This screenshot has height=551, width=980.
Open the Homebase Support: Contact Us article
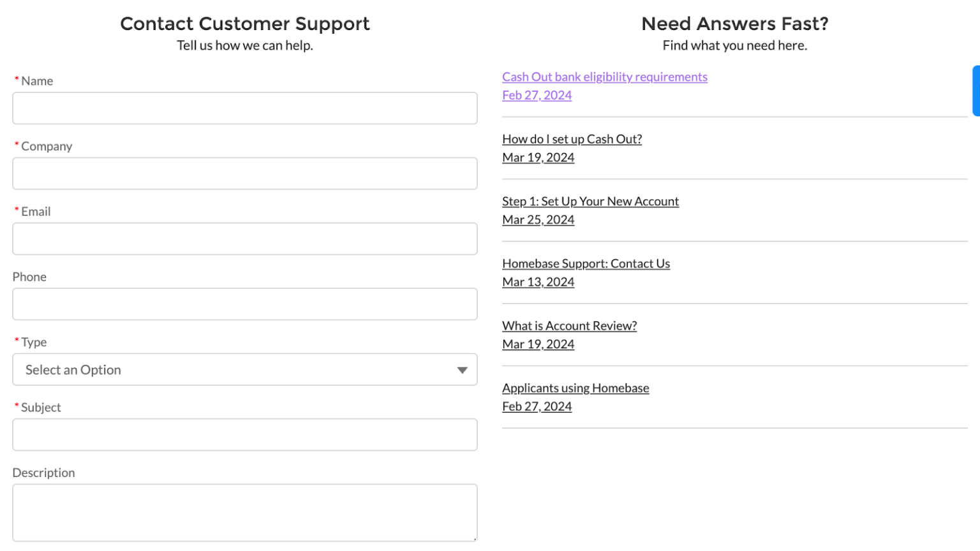click(586, 263)
